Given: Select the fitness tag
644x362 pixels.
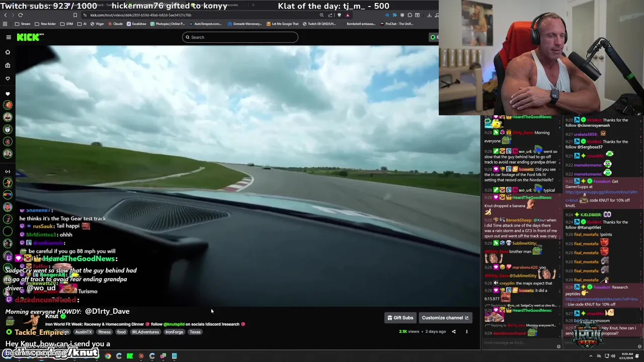Looking at the screenshot, I should pos(104,332).
